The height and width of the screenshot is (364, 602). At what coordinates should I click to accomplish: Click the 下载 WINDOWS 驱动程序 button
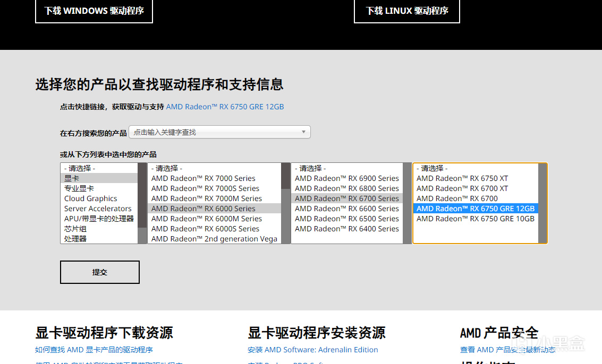tap(94, 11)
